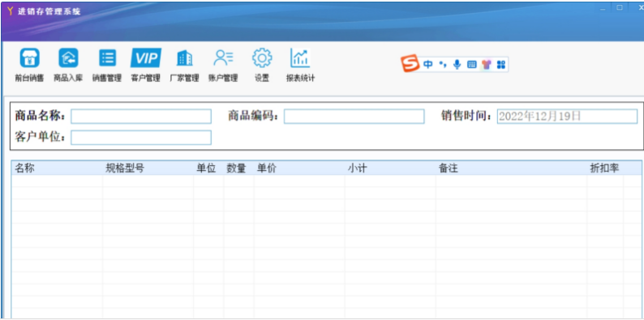Open the 报表统计 chart icon
The width and height of the screenshot is (644, 320).
click(300, 58)
